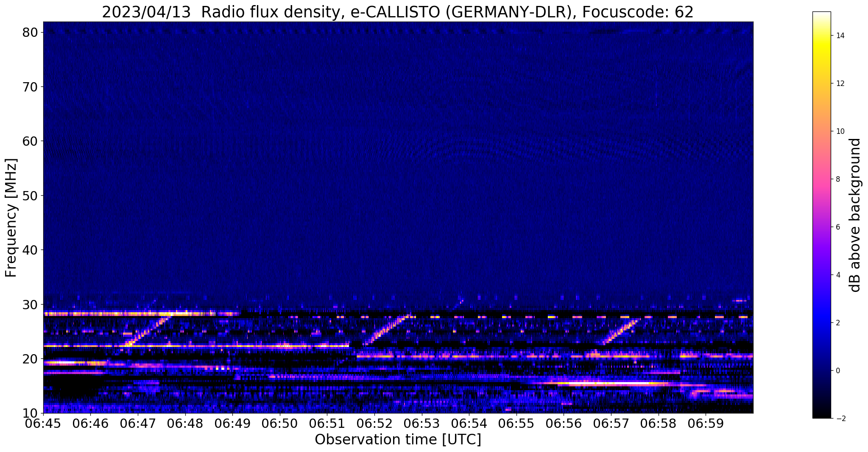The height and width of the screenshot is (452, 868).
Task: Click the colorbar tick label 6
Action: (837, 227)
